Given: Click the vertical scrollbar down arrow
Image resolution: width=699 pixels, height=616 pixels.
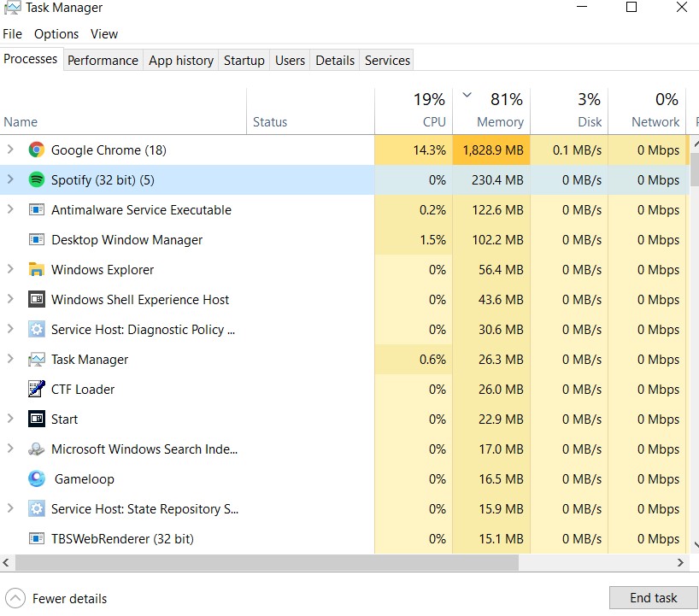Looking at the screenshot, I should 696,545.
